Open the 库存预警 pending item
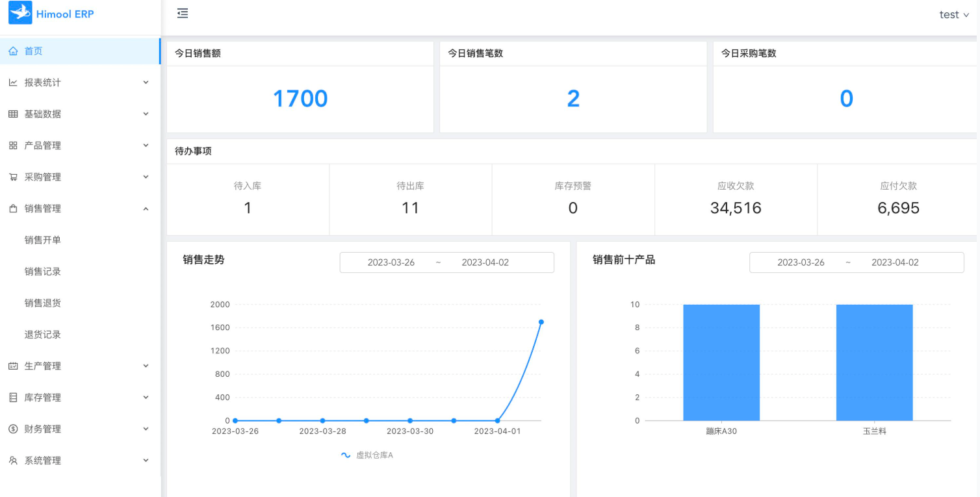 coord(573,199)
